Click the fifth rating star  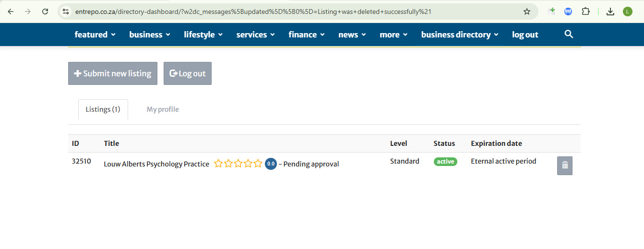(x=258, y=164)
